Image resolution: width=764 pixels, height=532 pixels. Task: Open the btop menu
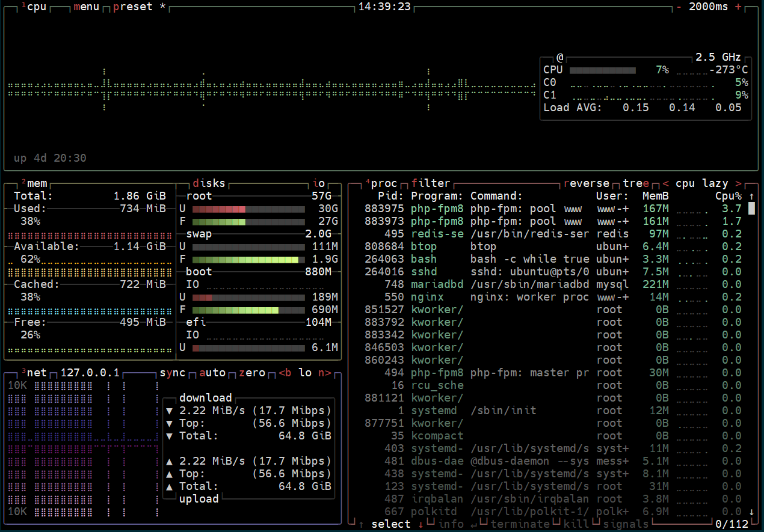pos(86,7)
